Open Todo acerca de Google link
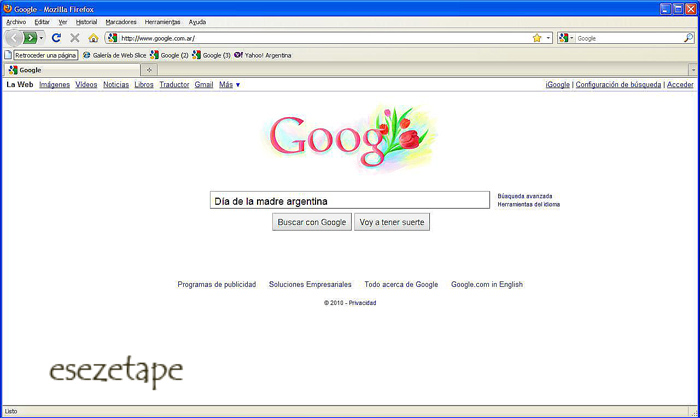The width and height of the screenshot is (700, 418). click(x=401, y=284)
